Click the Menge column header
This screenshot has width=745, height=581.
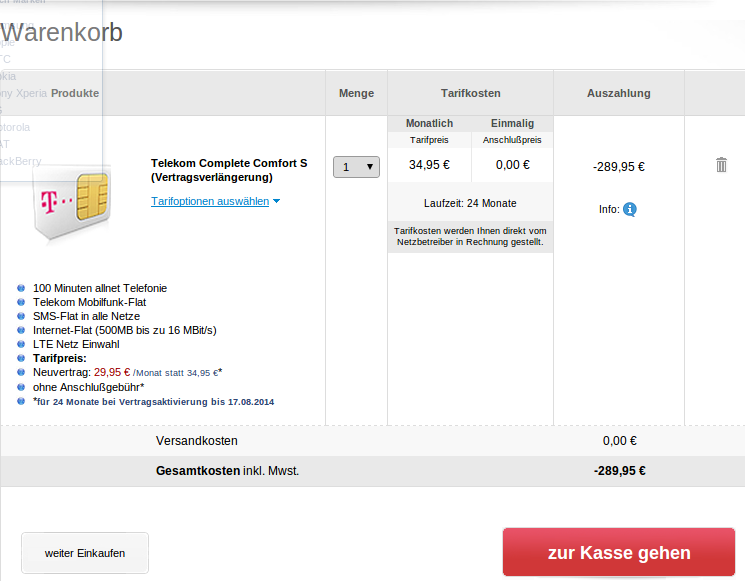[x=356, y=93]
